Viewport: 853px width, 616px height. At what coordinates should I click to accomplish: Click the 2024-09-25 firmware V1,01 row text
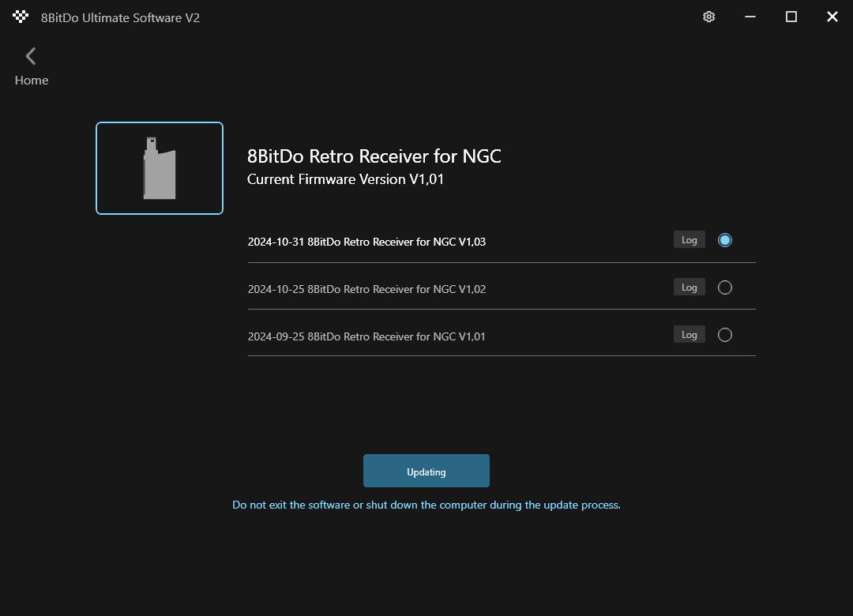(x=366, y=336)
